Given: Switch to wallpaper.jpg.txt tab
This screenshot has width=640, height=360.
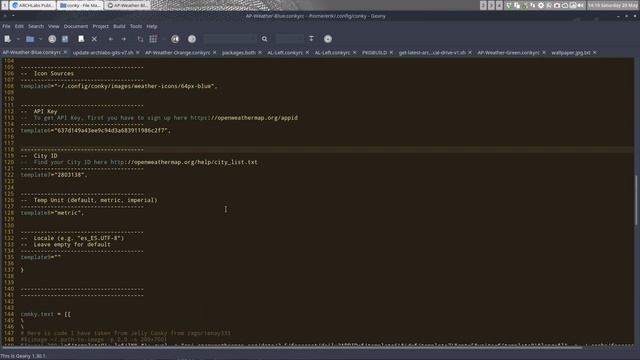Looking at the screenshot, I should pyautogui.click(x=571, y=53).
